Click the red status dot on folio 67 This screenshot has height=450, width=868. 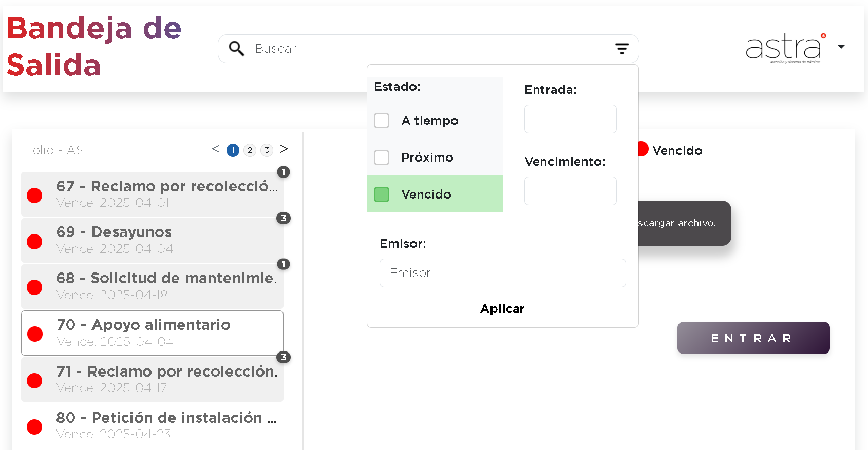click(34, 195)
